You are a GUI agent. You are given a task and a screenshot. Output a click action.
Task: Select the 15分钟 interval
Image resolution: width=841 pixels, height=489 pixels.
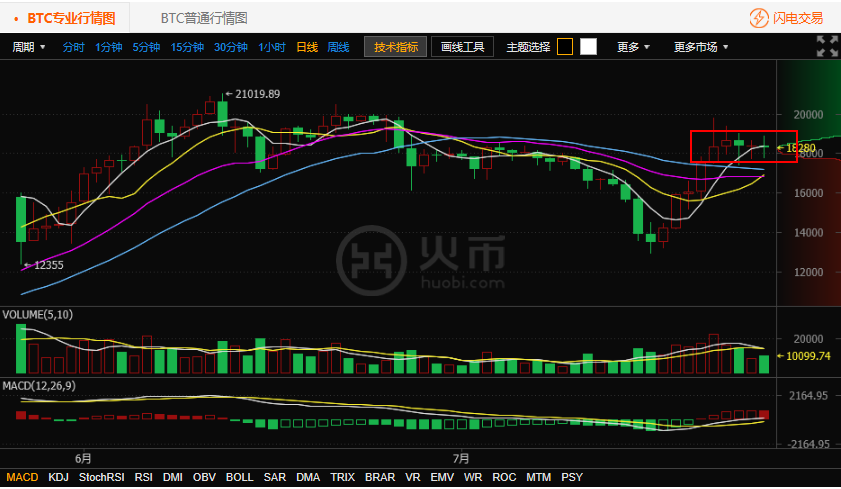coord(187,47)
